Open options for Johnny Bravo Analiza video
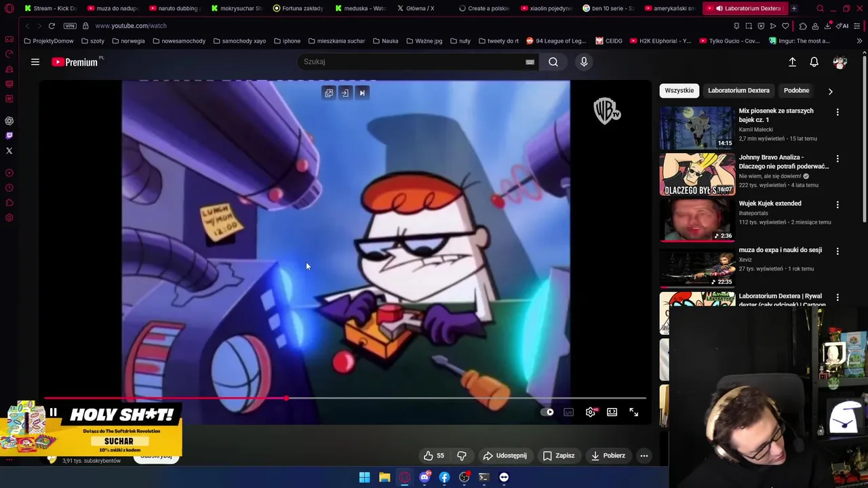Screen dimensions: 868x488 (x=837, y=159)
